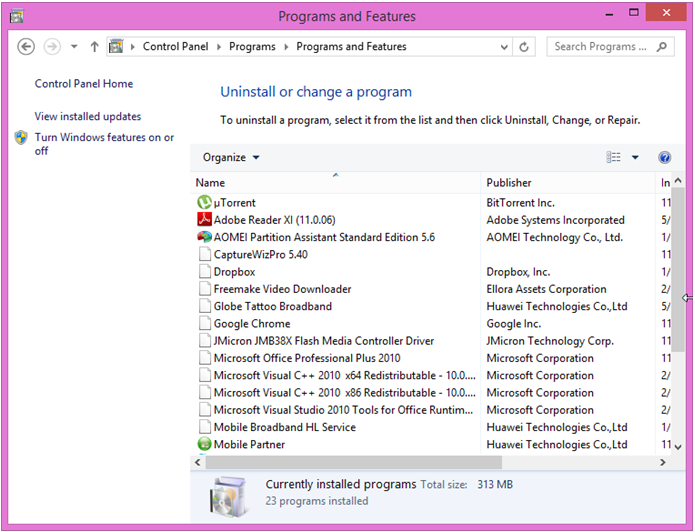Go up one level with Up arrow
This screenshot has width=695, height=532.
click(x=94, y=47)
